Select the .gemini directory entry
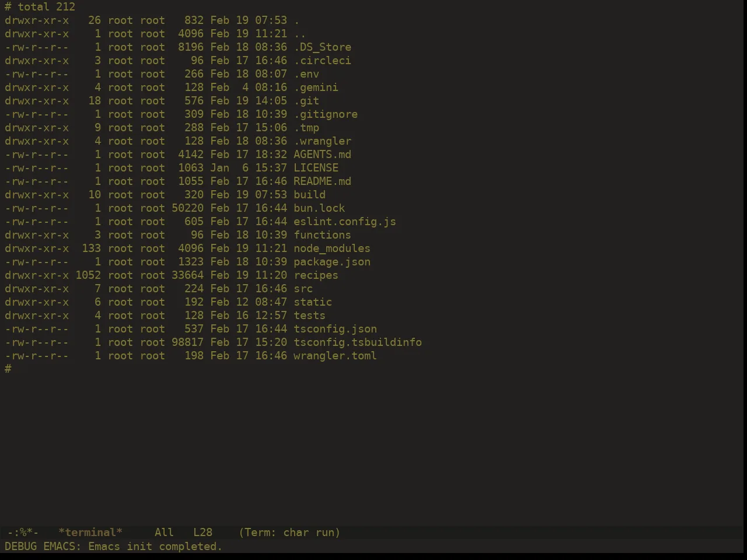 316,87
